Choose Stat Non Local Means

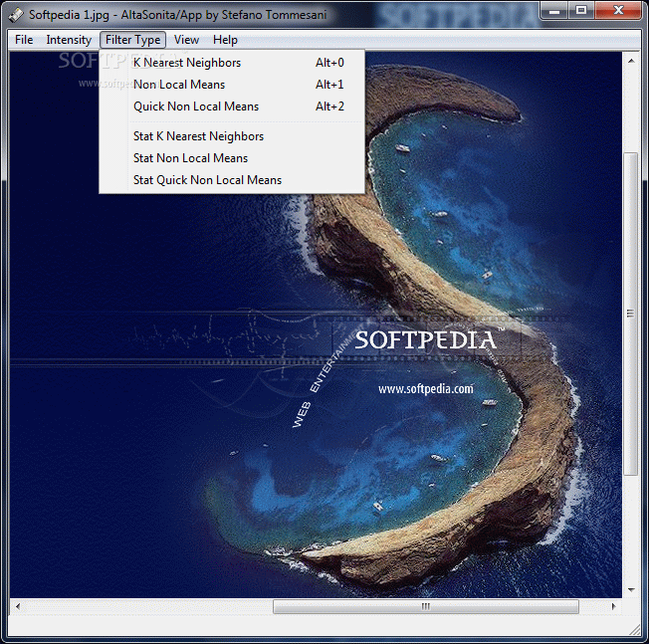coord(232,158)
